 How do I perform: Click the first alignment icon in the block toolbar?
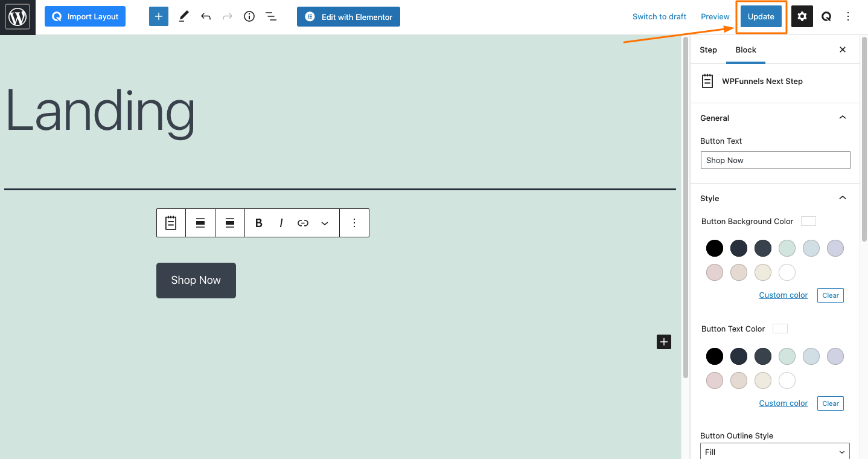(200, 223)
